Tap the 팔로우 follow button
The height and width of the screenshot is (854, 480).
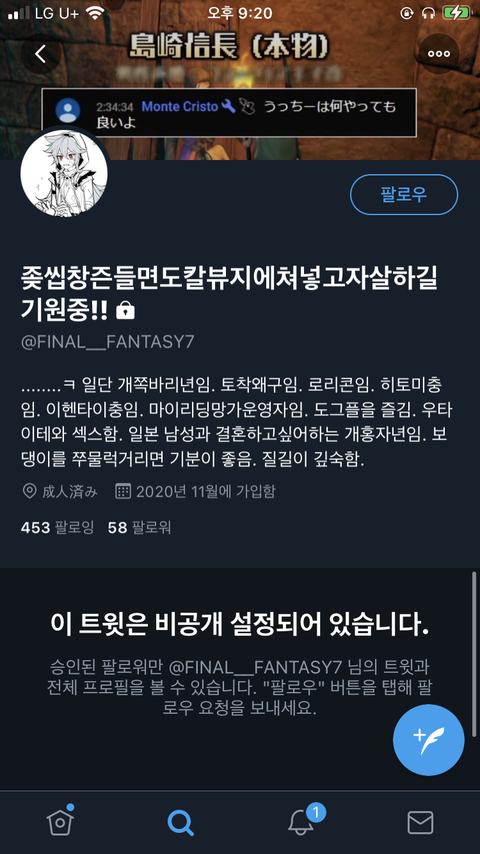(x=404, y=194)
